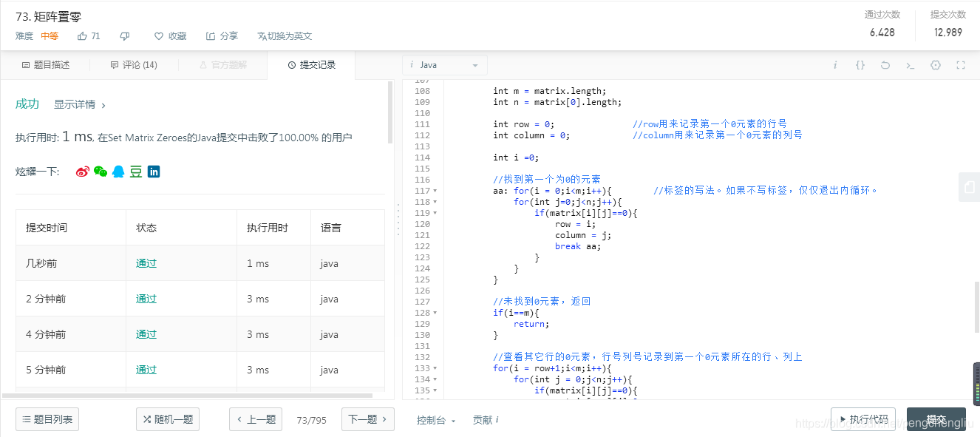Click the left panel horizontal scrollbar
980x437 pixels.
pyautogui.click(x=187, y=396)
